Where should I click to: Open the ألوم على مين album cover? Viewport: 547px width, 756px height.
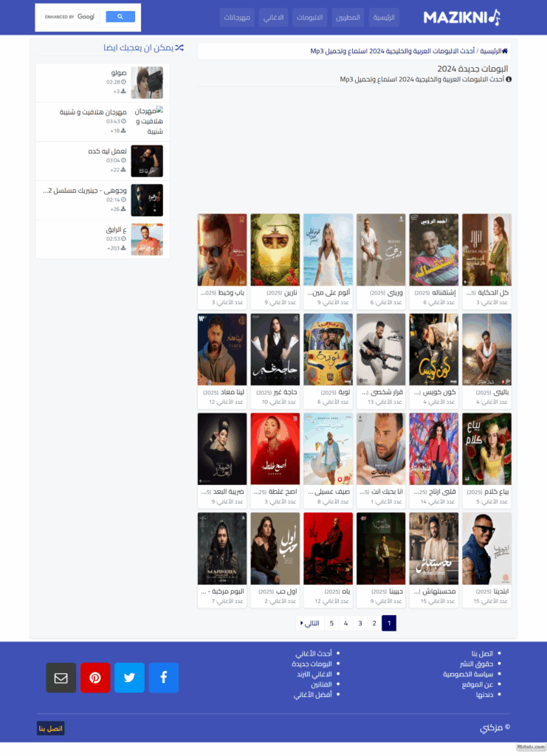(328, 250)
